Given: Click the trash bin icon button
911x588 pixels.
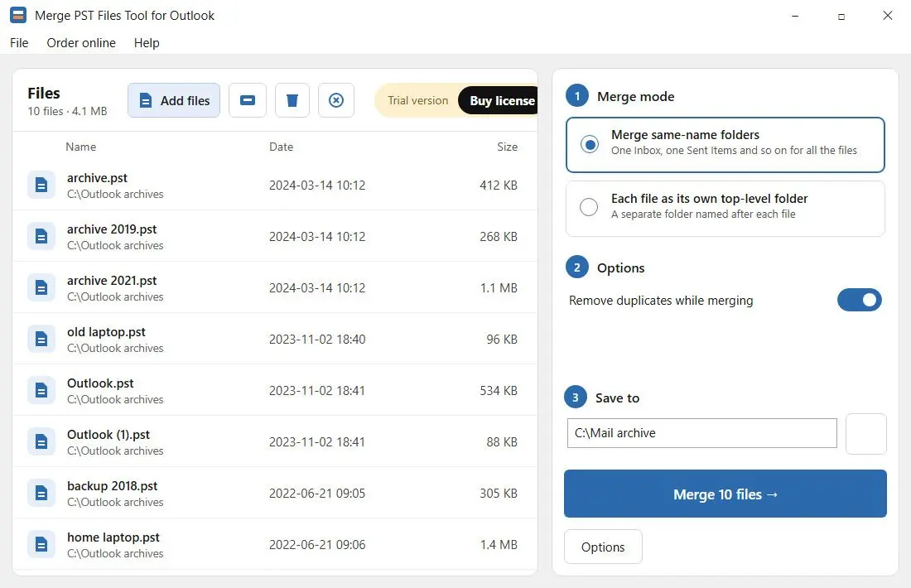Looking at the screenshot, I should click(x=292, y=100).
